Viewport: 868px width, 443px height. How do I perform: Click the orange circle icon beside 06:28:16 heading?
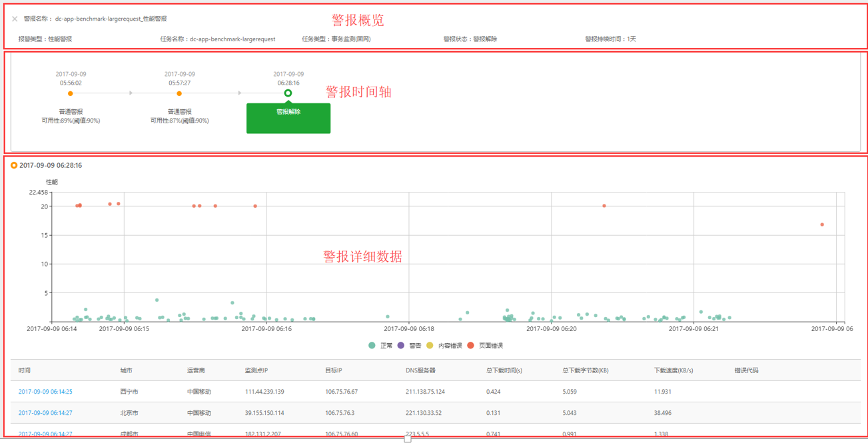14,165
